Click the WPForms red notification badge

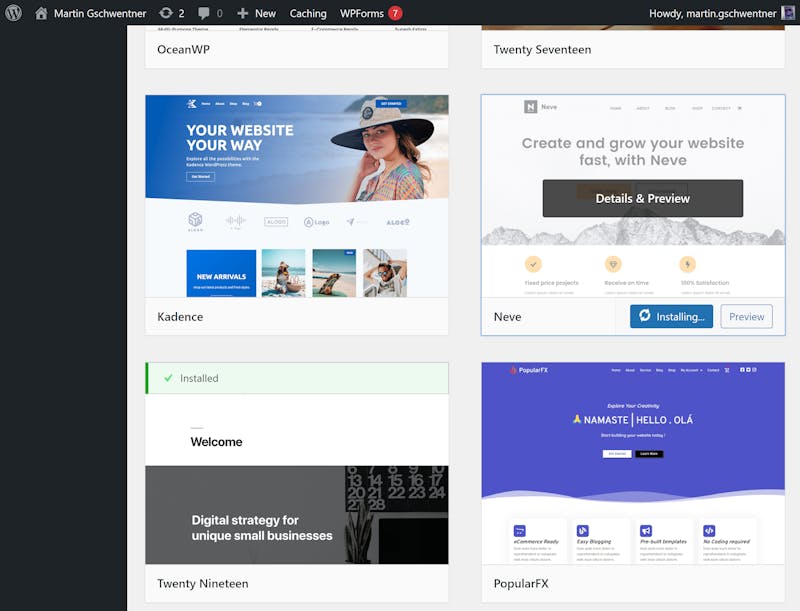(395, 13)
